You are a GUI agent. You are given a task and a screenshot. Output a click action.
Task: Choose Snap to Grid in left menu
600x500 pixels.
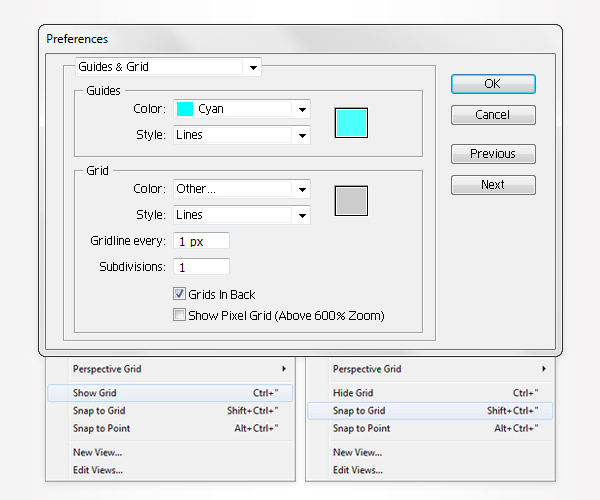(x=170, y=410)
